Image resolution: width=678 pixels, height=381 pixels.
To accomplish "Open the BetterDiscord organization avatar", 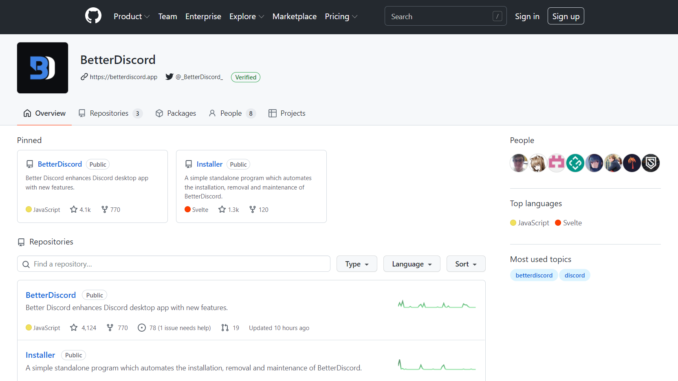I will [x=42, y=68].
